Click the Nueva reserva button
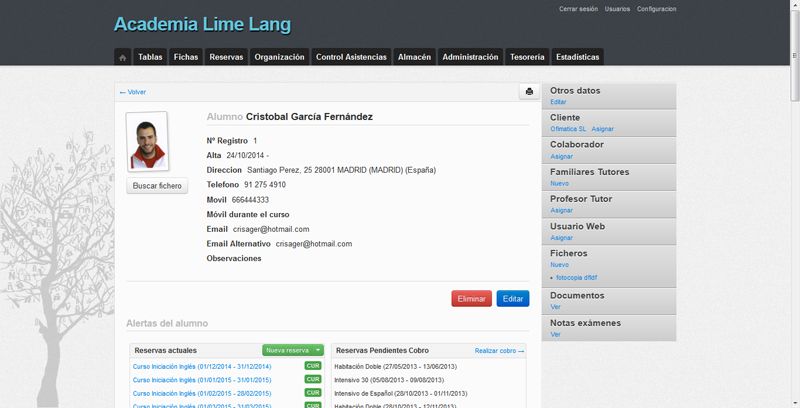The width and height of the screenshot is (800, 408). pyautogui.click(x=287, y=350)
